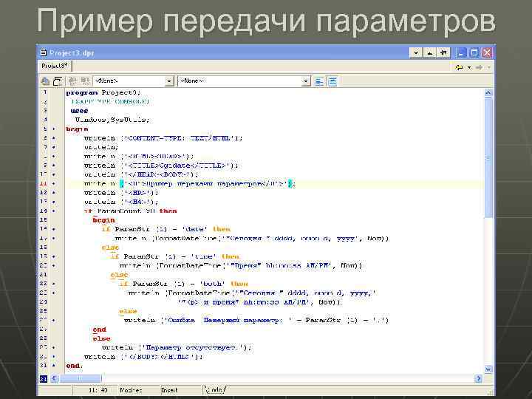Image resolution: width=532 pixels, height=399 pixels.
Task: Open the forward navigation history dropdown
Action: click(489, 67)
